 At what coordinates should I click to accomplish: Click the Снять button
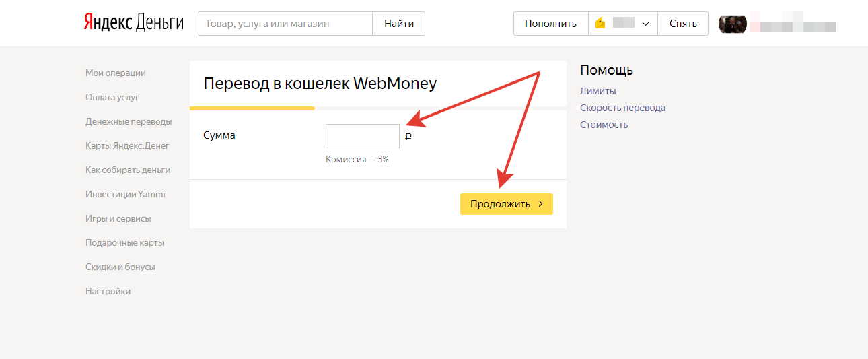point(683,24)
